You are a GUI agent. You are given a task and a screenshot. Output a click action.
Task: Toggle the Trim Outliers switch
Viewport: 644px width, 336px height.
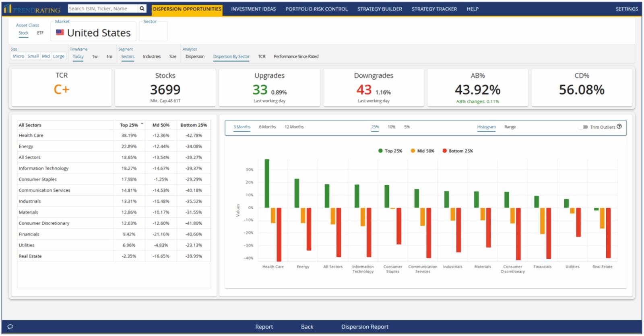(584, 127)
